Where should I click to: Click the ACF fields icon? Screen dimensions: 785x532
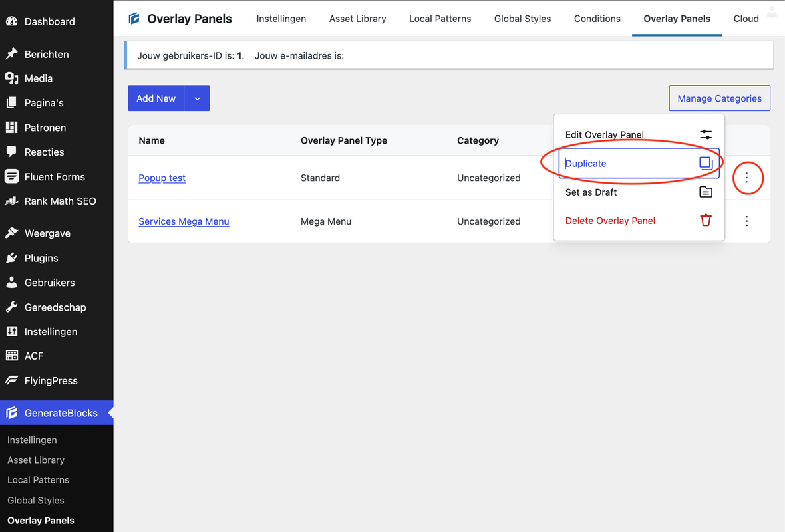[11, 356]
